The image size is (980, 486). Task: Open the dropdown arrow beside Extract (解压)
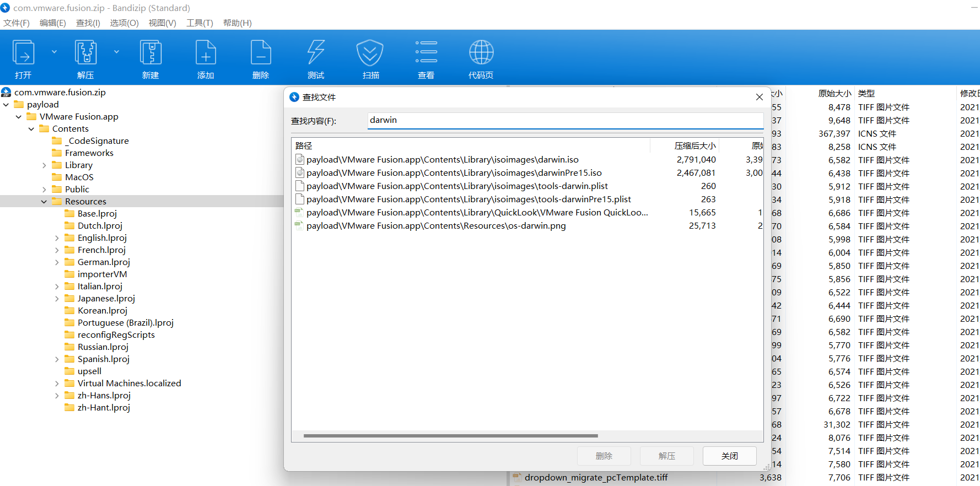116,52
